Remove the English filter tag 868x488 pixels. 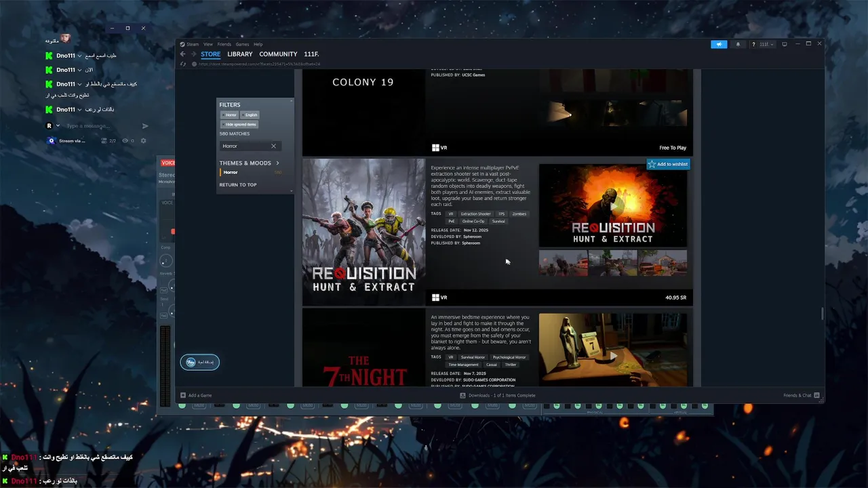click(250, 115)
